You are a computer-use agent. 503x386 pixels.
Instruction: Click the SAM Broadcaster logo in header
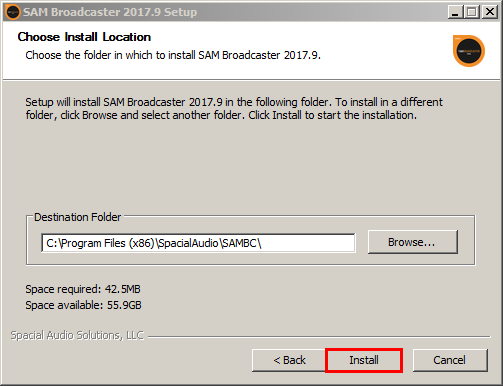pyautogui.click(x=469, y=51)
